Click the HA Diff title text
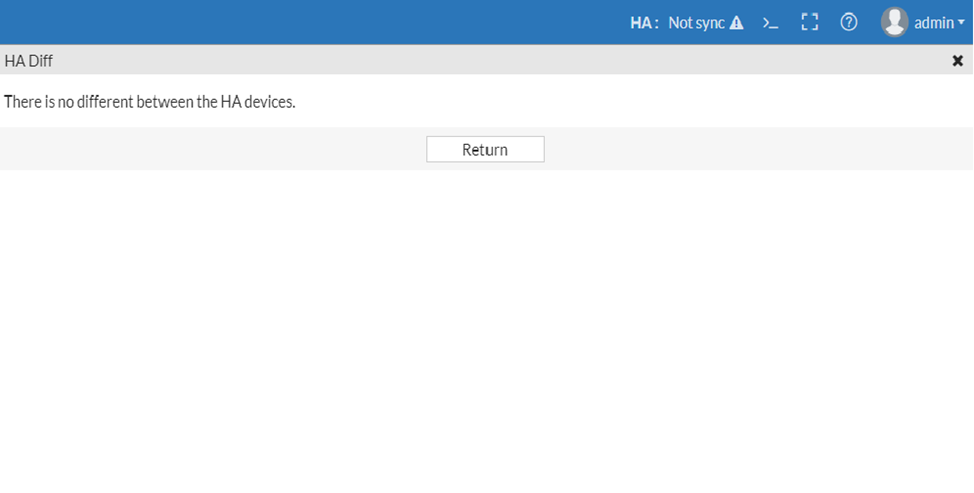This screenshot has width=974, height=493. point(29,61)
